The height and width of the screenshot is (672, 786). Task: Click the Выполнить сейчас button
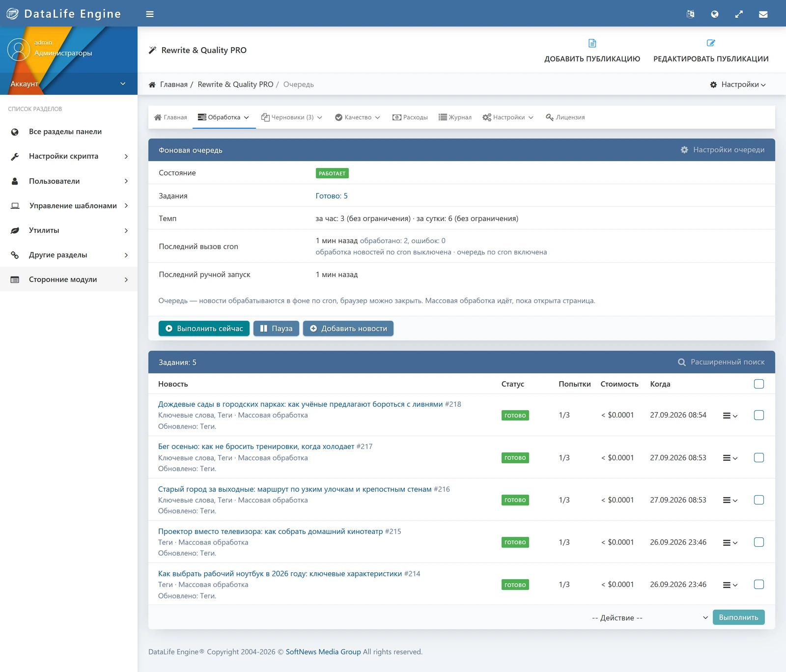pyautogui.click(x=204, y=328)
